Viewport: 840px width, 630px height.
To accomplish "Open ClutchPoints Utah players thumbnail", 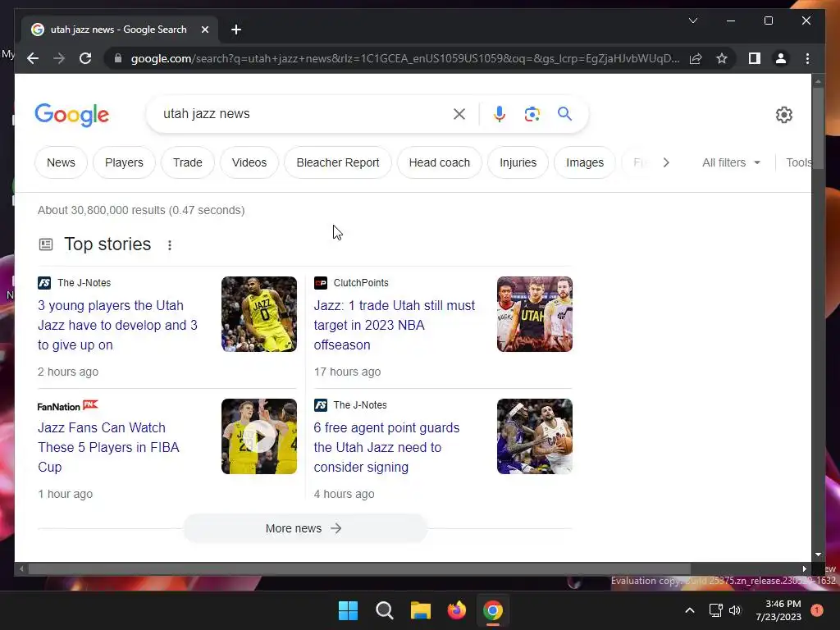I will pos(535,314).
